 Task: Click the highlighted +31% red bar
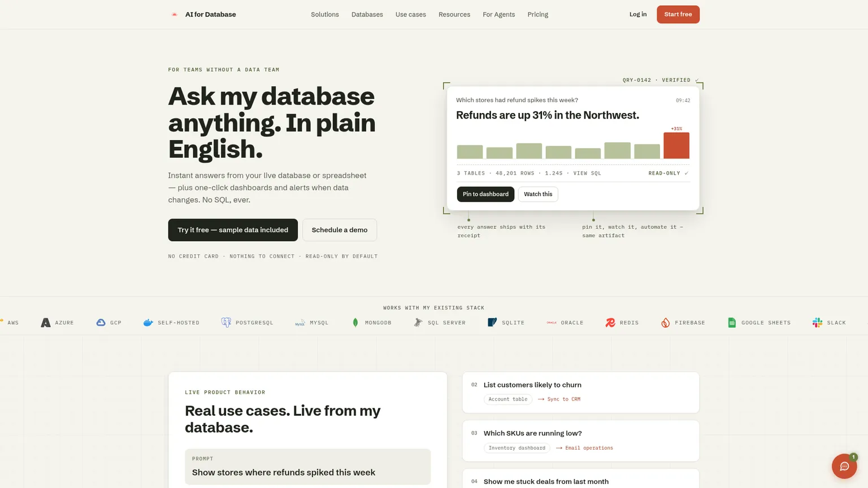coord(676,146)
